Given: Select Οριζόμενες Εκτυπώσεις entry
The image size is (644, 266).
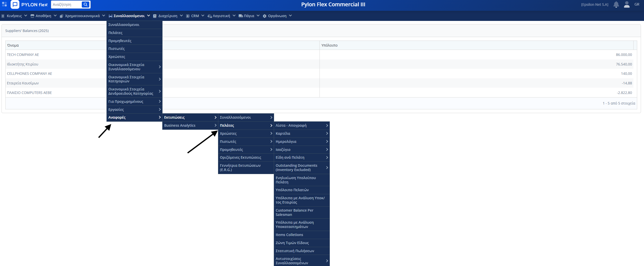Looking at the screenshot, I should click(246, 157).
